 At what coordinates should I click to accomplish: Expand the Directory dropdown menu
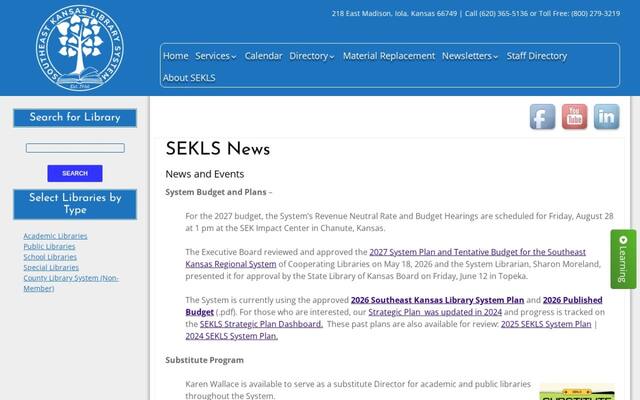coord(312,56)
